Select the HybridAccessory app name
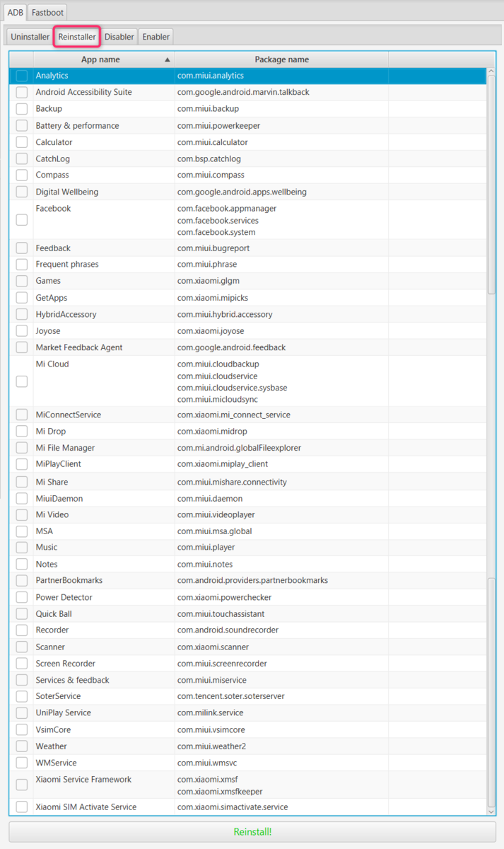 [x=66, y=314]
